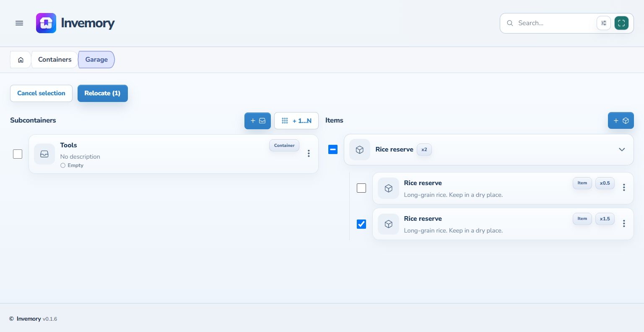The image size is (644, 332).
Task: Click cube icon of Rice reserve x1.5
Action: pyautogui.click(x=388, y=224)
